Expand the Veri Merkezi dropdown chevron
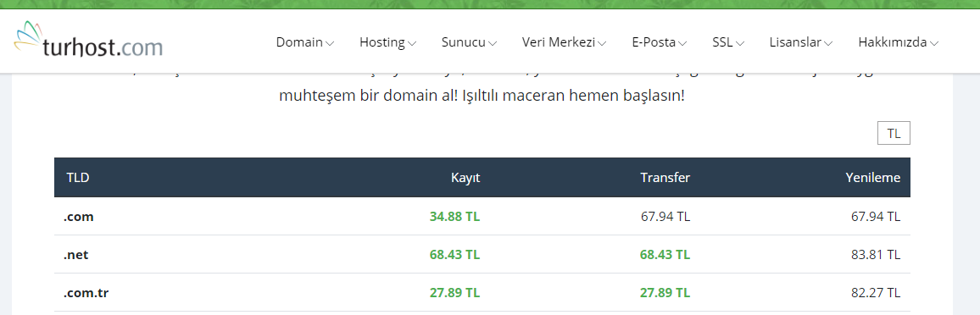This screenshot has height=315, width=980. pyautogui.click(x=601, y=43)
